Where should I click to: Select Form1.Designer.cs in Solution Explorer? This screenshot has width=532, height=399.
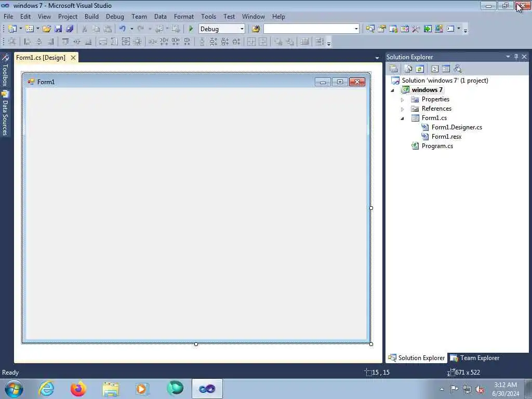coord(457,127)
